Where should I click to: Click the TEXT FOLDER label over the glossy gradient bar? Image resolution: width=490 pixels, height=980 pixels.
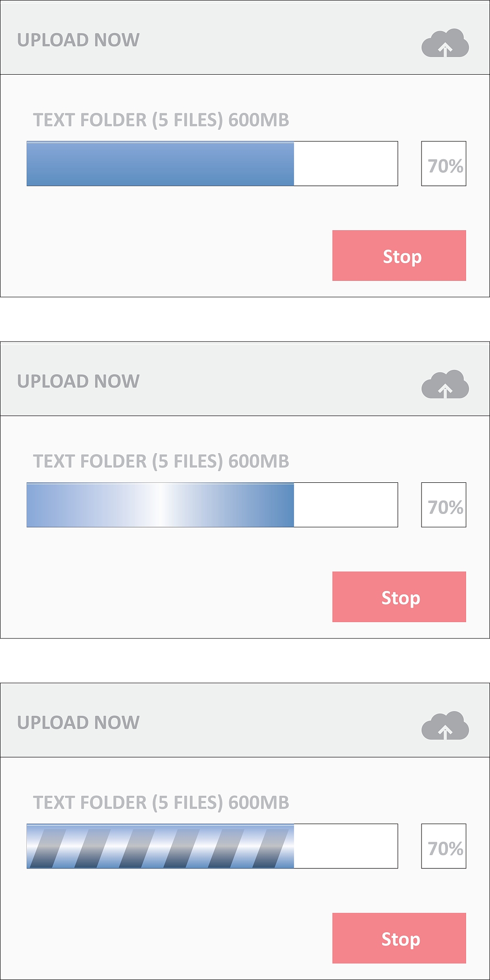(161, 461)
